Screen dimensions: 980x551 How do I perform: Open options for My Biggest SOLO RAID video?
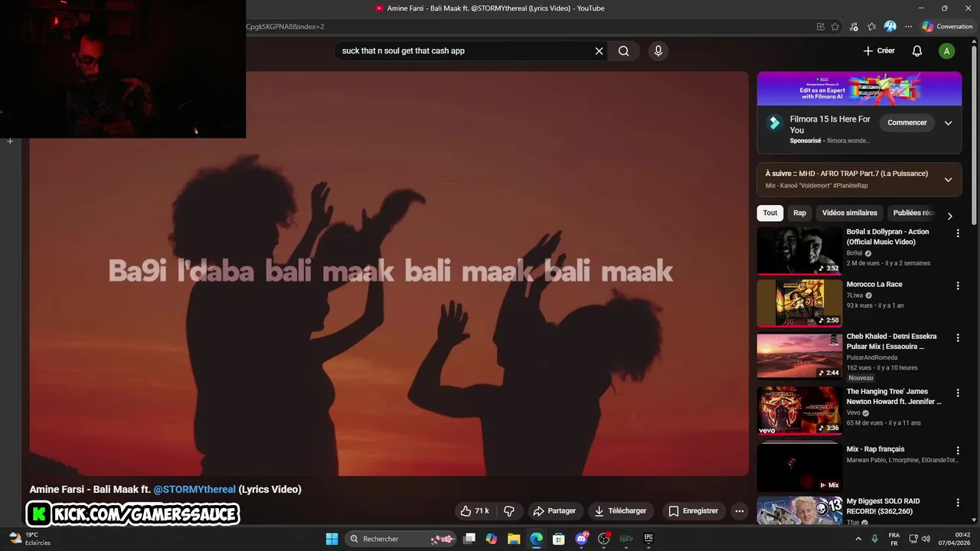(x=958, y=503)
